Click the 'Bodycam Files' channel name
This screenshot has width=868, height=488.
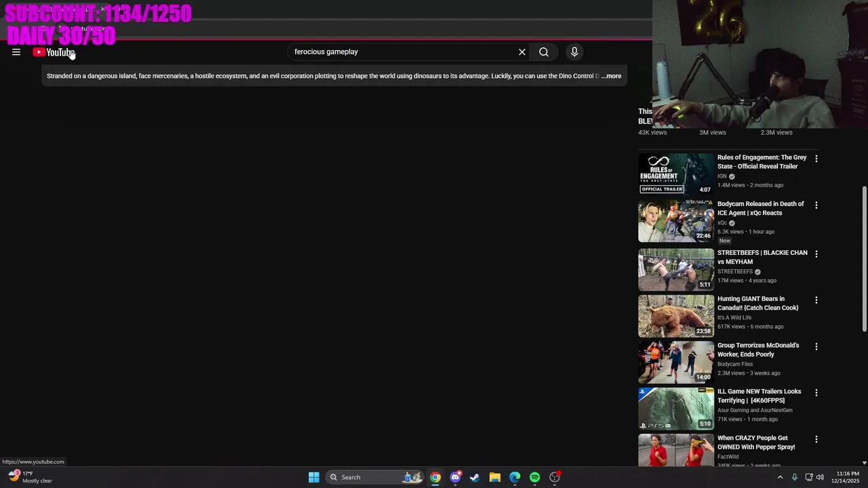pos(735,364)
